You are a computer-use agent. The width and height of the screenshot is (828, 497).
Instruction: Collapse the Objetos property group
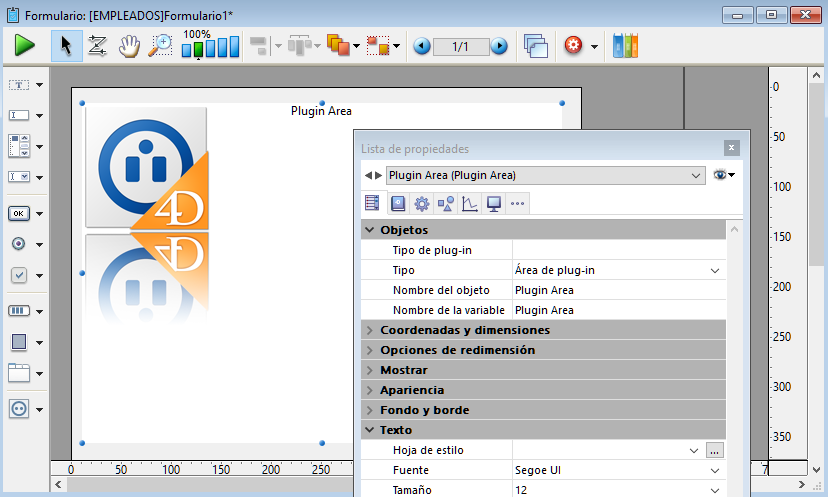[369, 230]
